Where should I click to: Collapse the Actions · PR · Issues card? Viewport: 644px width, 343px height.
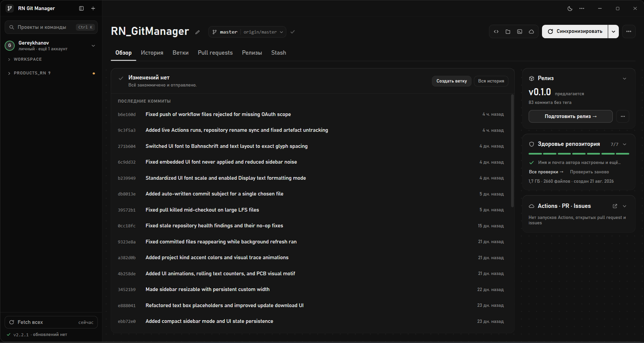click(625, 206)
